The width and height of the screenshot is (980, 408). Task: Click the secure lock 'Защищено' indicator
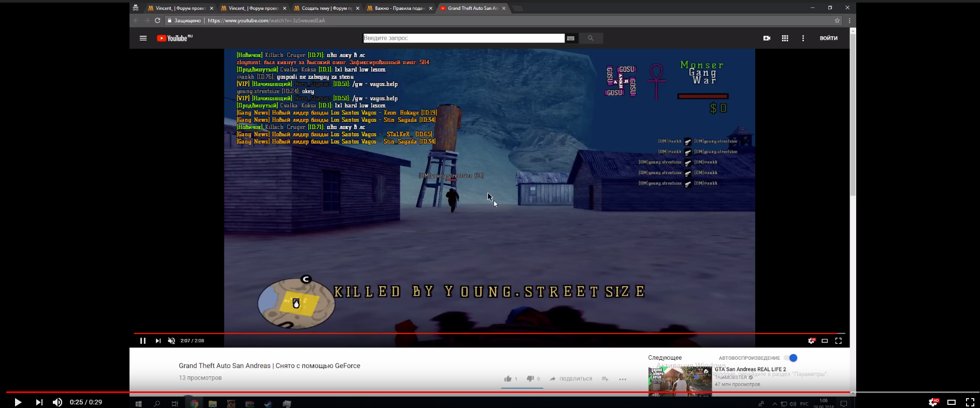click(184, 20)
